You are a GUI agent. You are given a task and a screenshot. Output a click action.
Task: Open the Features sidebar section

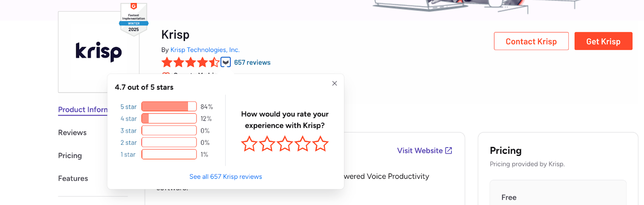pos(73,178)
